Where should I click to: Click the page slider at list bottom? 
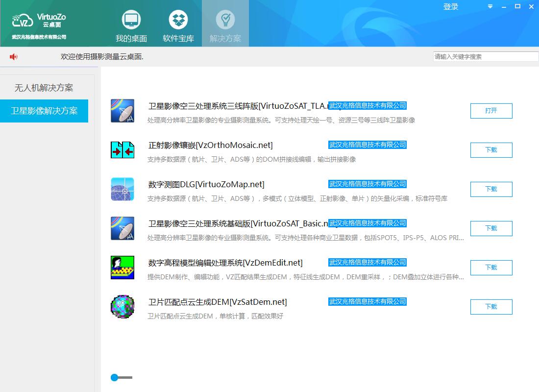click(122, 378)
